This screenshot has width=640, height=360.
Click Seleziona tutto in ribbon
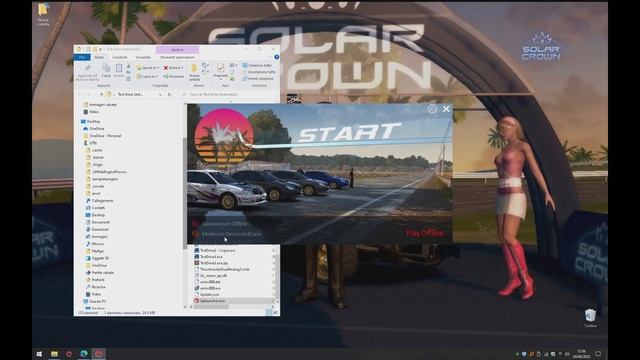[x=258, y=65]
